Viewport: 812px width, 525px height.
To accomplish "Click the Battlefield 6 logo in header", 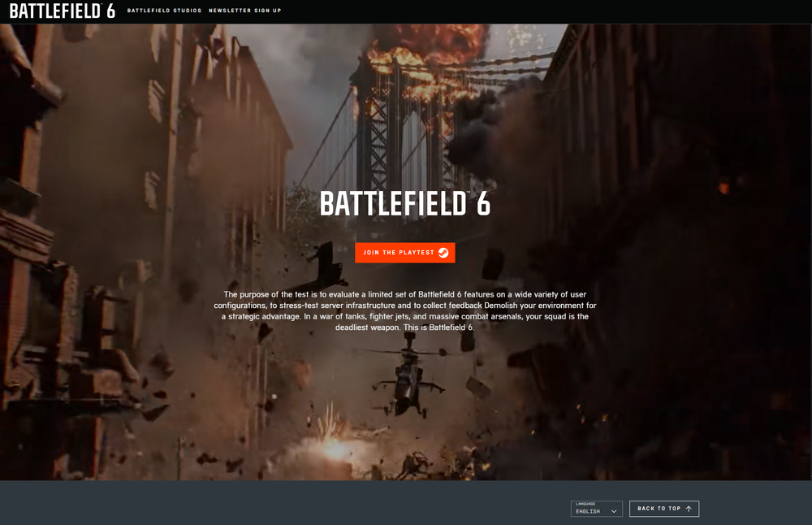I will pos(63,11).
